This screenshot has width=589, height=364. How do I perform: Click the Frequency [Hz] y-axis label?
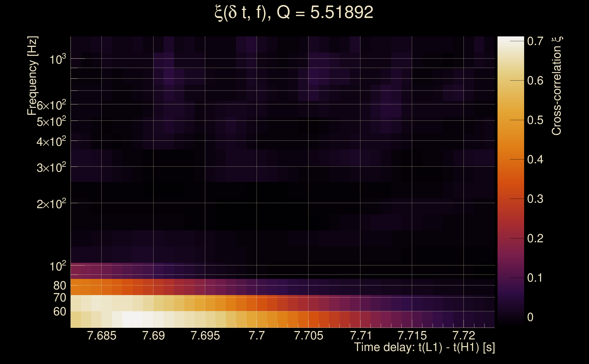[x=33, y=76]
